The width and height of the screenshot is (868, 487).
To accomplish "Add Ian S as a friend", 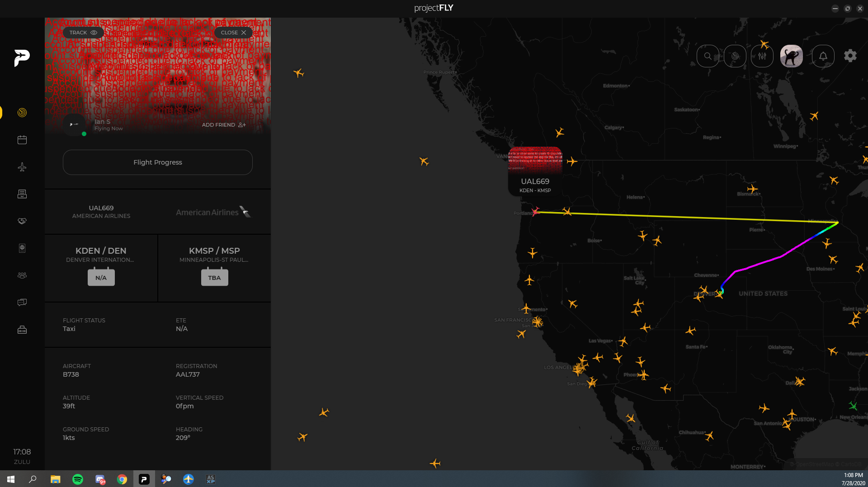I will [x=224, y=125].
